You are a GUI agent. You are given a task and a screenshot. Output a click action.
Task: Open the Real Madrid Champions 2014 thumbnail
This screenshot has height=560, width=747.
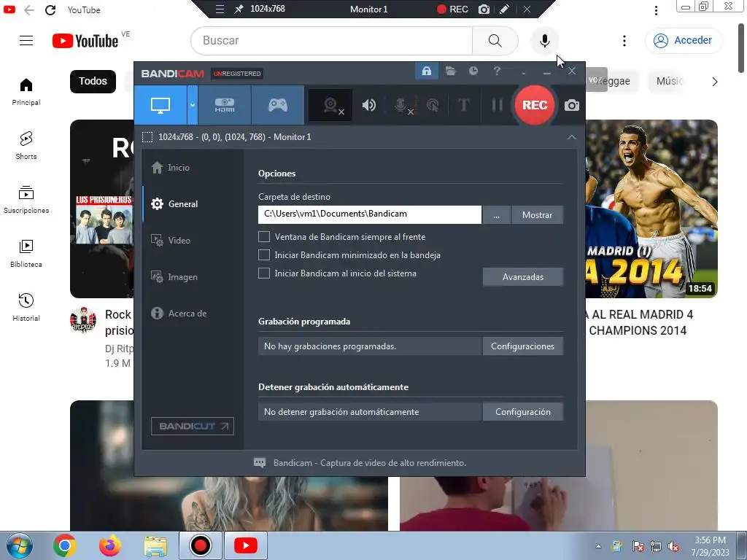coord(651,209)
